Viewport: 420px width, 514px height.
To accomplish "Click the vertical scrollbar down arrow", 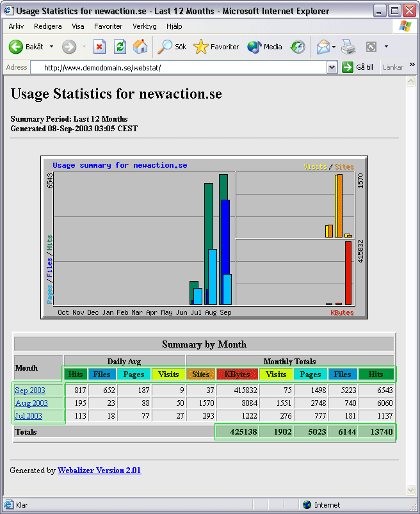I will [x=411, y=490].
